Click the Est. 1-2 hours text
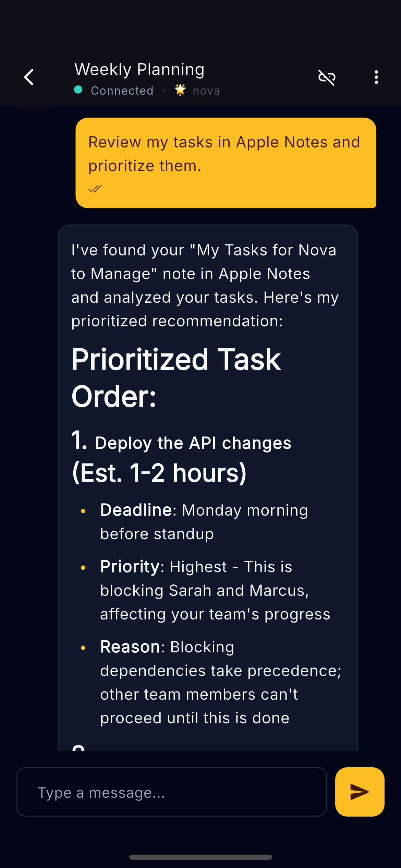This screenshot has width=401, height=868. pyautogui.click(x=159, y=473)
